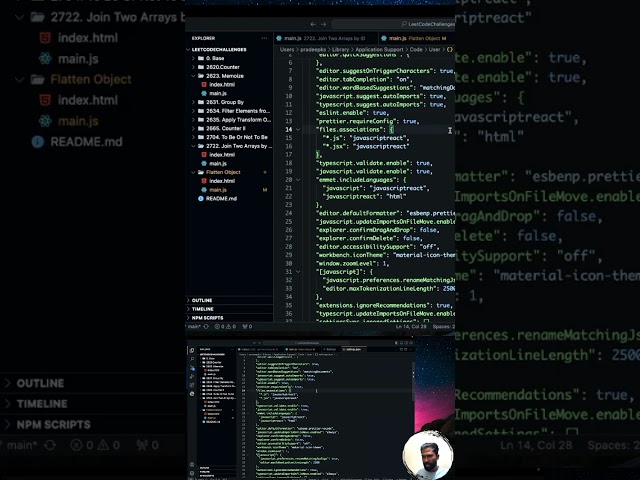Toggle panel layout icon in small window title bar
The image size is (640, 480).
click(x=401, y=342)
